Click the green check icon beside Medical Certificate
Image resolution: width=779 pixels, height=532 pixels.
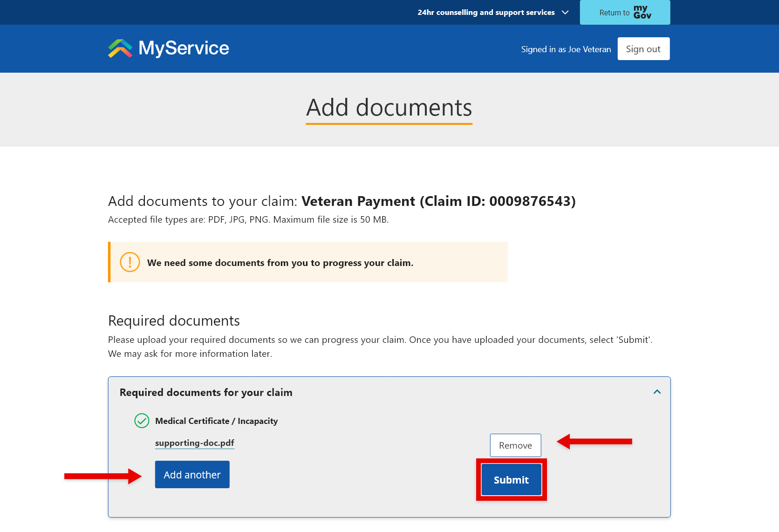(x=142, y=421)
